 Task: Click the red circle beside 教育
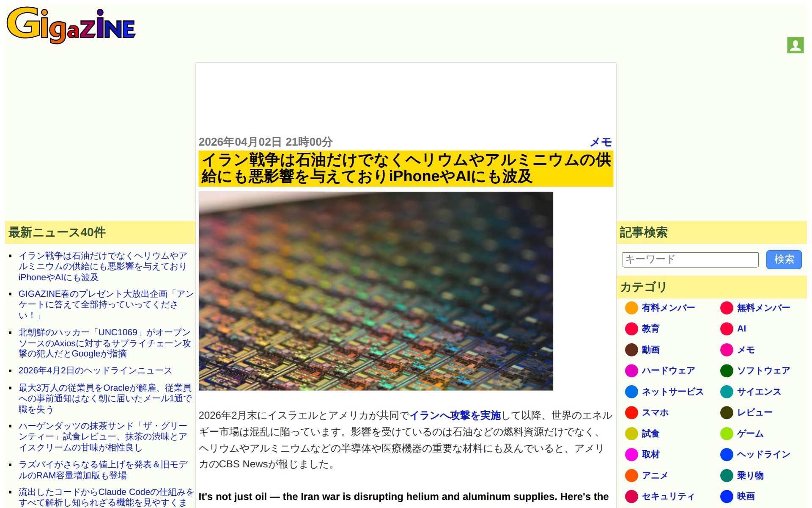tap(631, 329)
